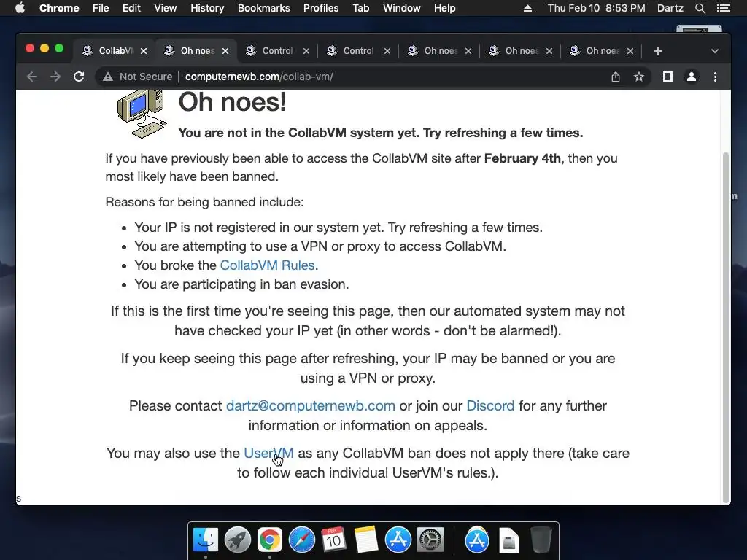747x560 pixels.
Task: Close the second Control tab
Action: tap(387, 51)
